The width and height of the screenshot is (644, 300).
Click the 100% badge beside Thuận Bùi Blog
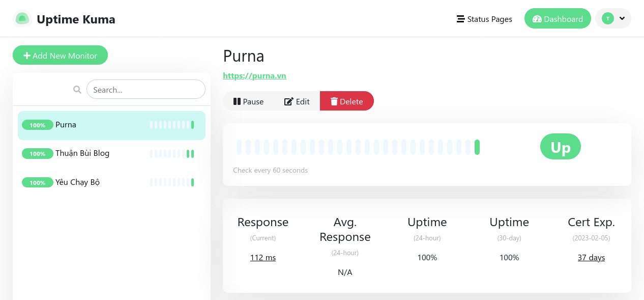[38, 154]
